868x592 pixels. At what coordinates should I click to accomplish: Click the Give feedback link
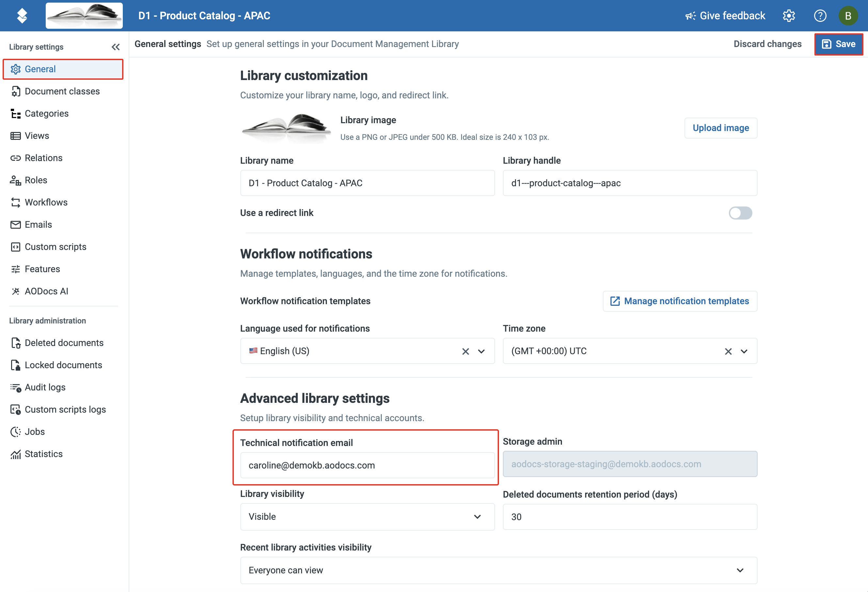pyautogui.click(x=725, y=16)
